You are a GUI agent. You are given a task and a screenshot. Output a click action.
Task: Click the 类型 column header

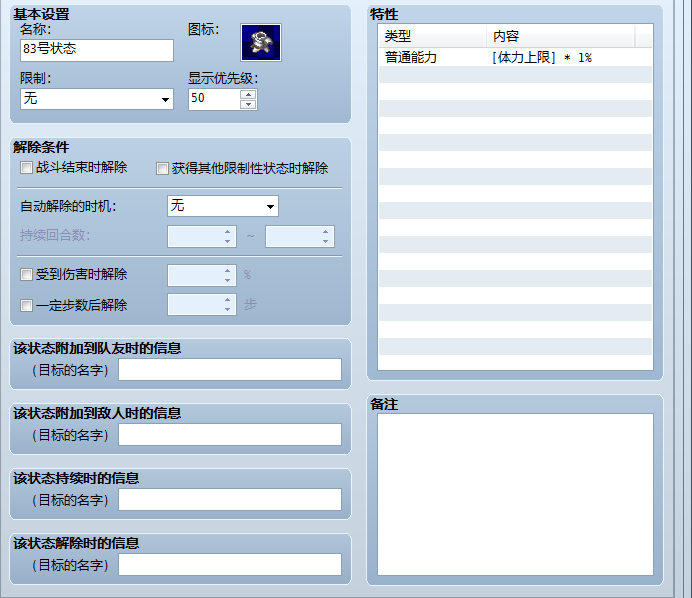pyautogui.click(x=432, y=36)
